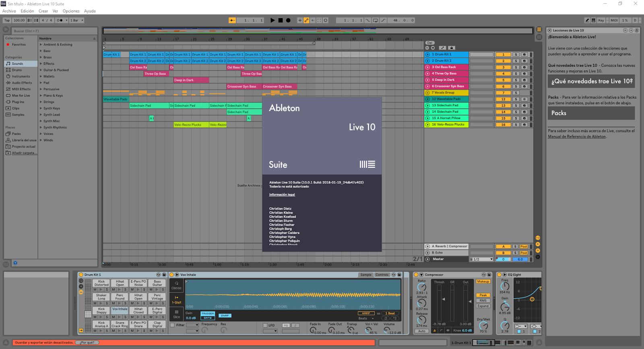Screen dimensions: 644x349
Task: Click the Stop button in the transport
Action: pyautogui.click(x=281, y=20)
